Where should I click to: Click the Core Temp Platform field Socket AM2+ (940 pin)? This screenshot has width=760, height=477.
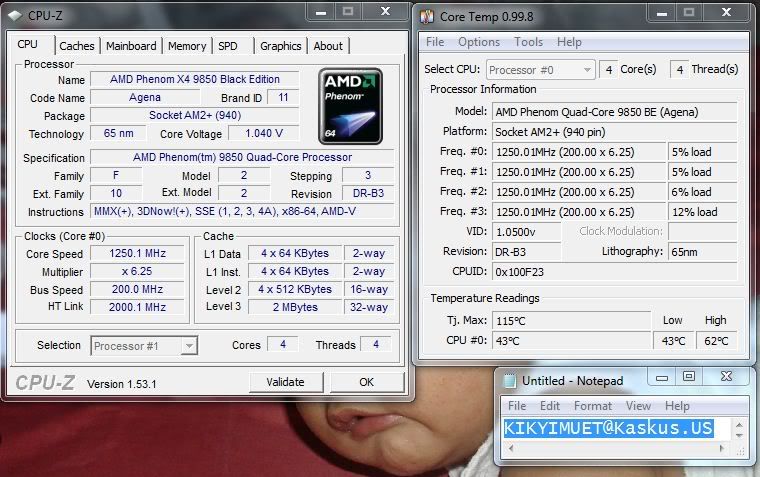tap(615, 132)
